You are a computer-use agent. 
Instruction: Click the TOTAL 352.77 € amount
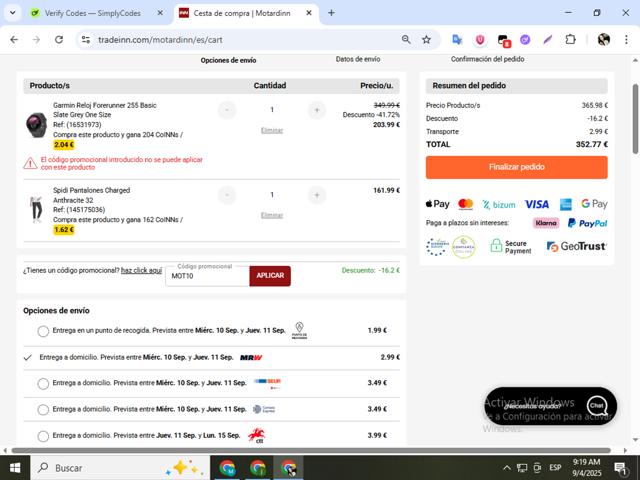pyautogui.click(x=592, y=144)
